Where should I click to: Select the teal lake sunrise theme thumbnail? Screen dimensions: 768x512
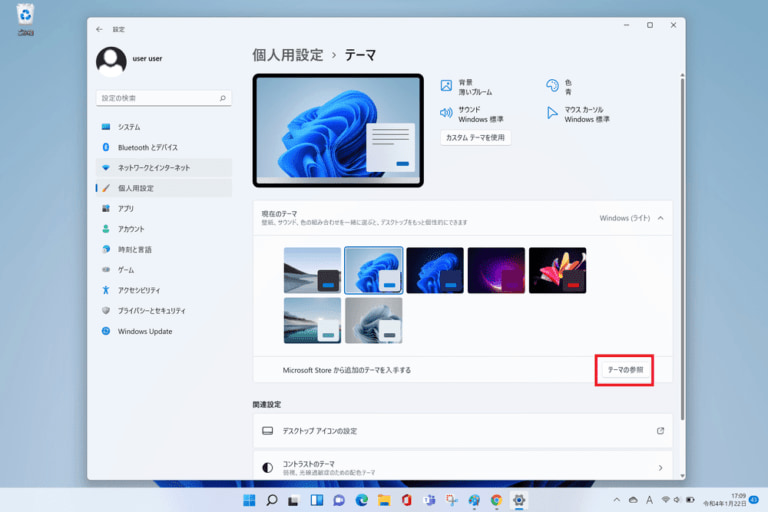pos(312,320)
